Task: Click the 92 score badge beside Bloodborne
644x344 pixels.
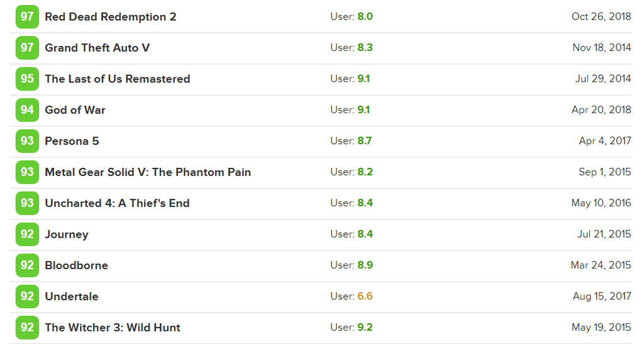Action: click(27, 265)
